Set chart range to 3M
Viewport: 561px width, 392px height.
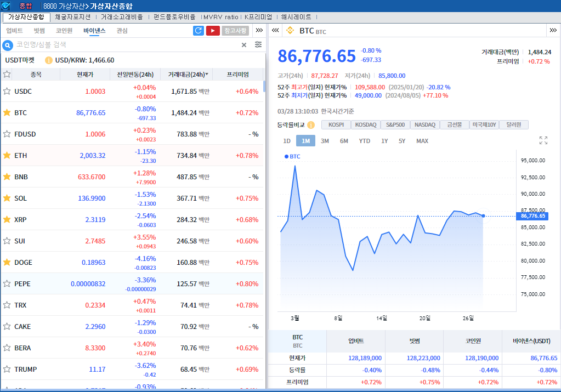click(325, 141)
